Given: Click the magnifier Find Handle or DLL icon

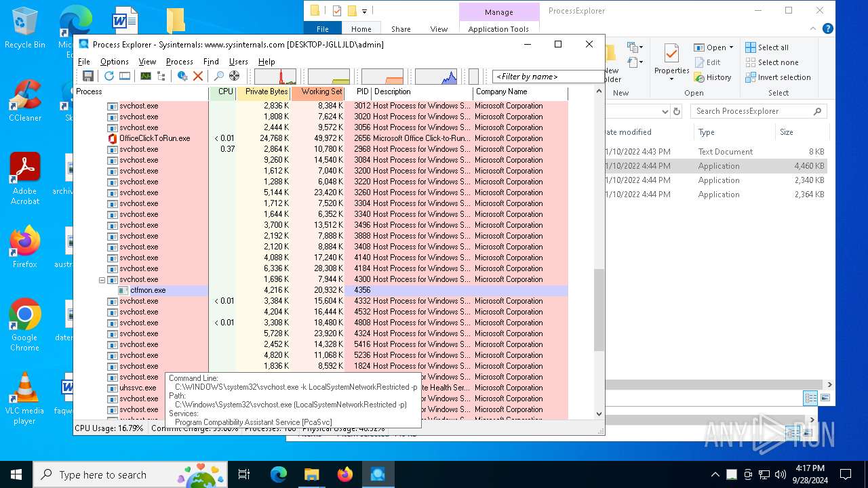Looking at the screenshot, I should pyautogui.click(x=218, y=76).
